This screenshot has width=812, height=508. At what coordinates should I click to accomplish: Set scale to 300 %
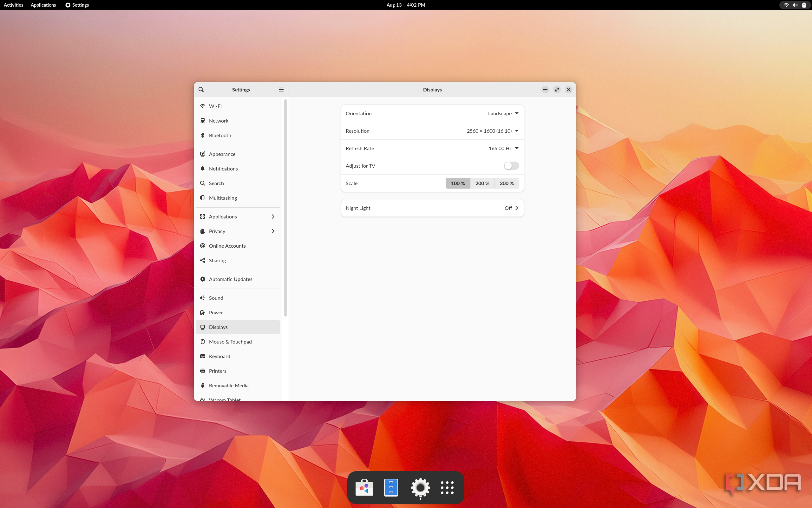pos(507,183)
